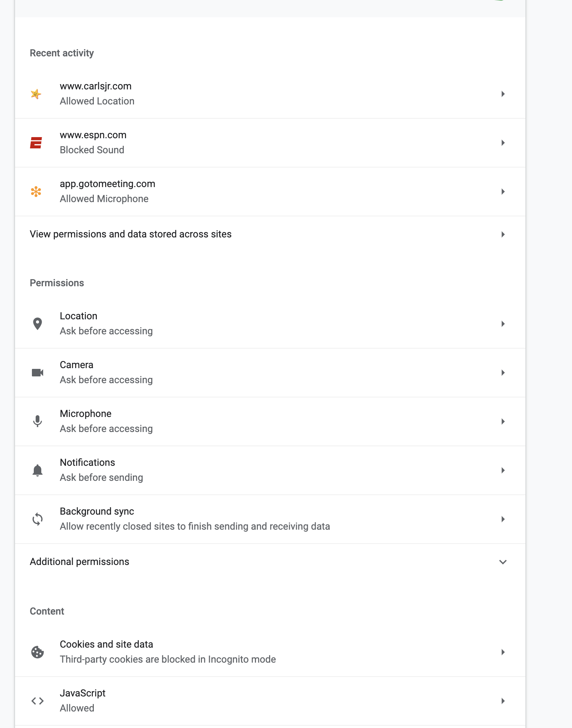Open the Location permission arrow
The width and height of the screenshot is (572, 728).
pyautogui.click(x=503, y=324)
